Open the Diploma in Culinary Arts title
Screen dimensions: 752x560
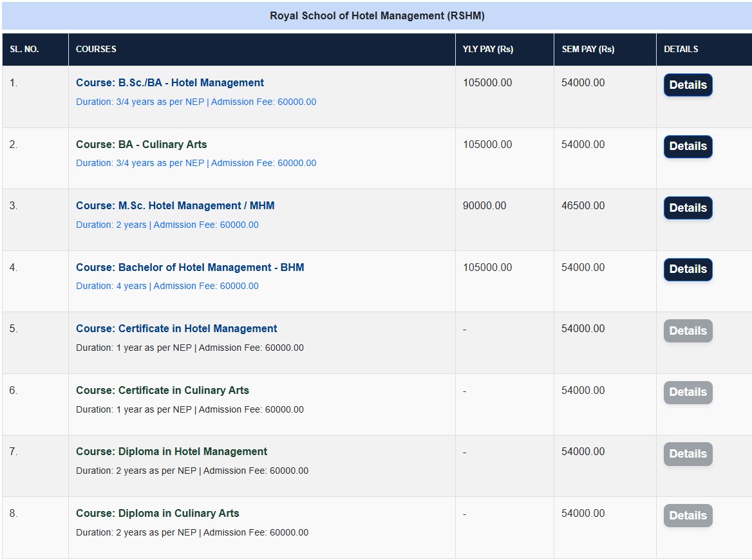[x=157, y=514]
